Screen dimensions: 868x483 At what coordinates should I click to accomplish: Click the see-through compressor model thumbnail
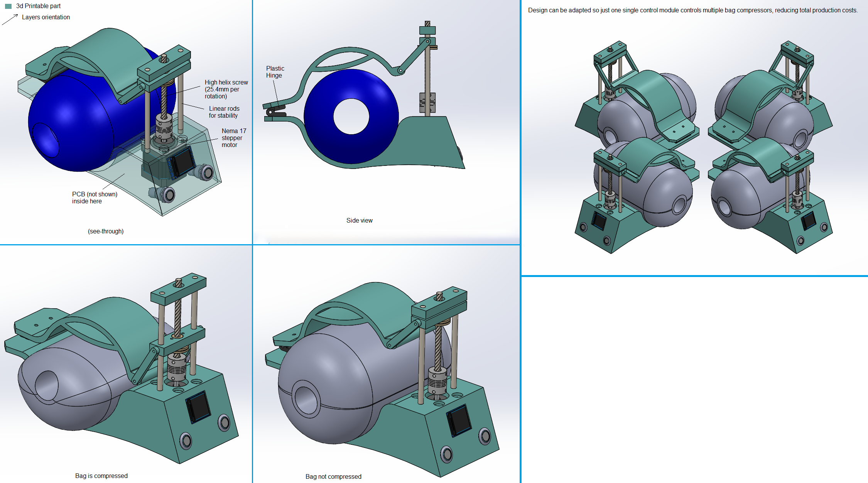(120, 122)
